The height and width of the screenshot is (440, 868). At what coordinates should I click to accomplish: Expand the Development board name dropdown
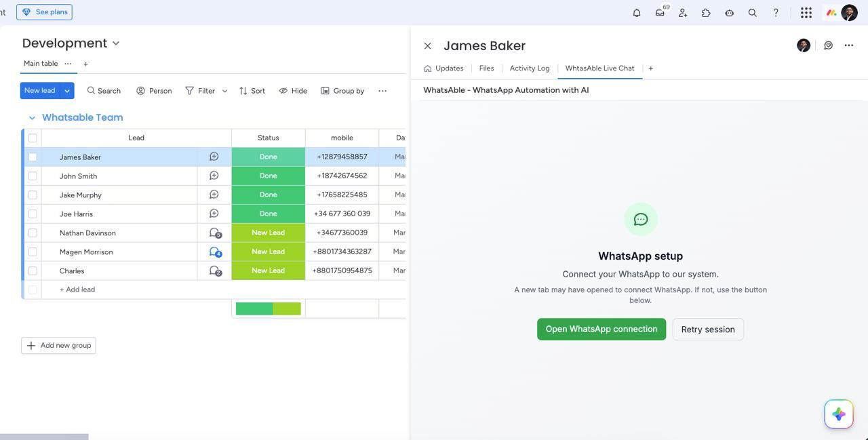tap(116, 43)
